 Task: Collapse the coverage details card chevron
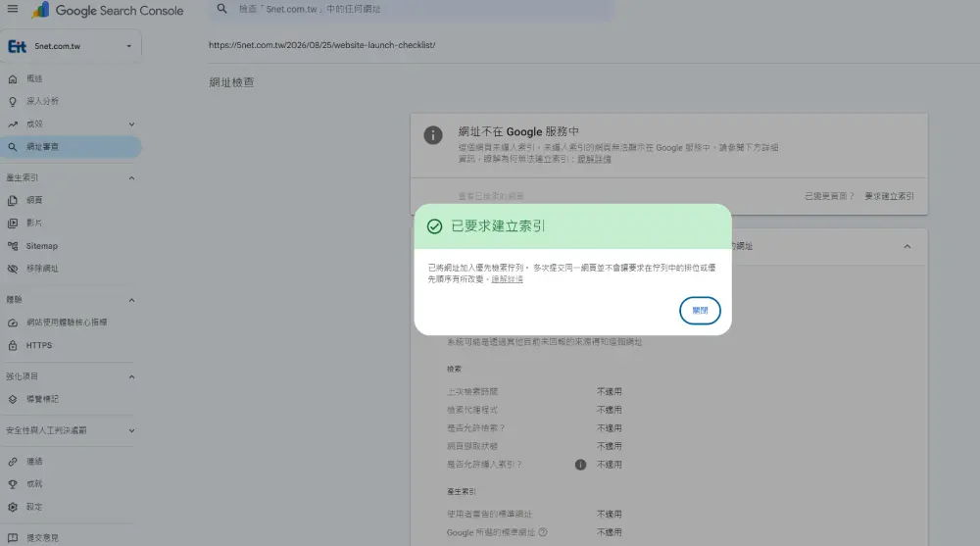pyautogui.click(x=906, y=246)
